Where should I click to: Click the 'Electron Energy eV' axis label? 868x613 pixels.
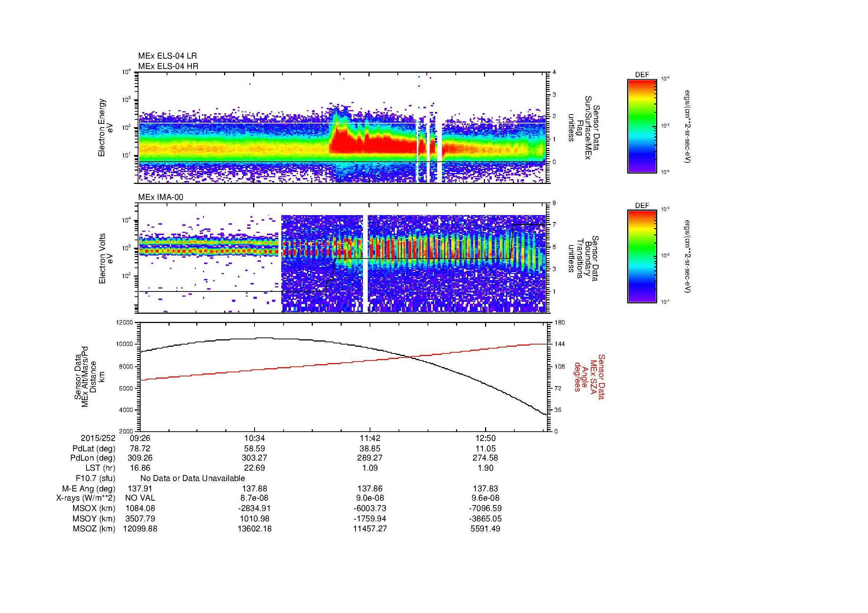pos(106,128)
